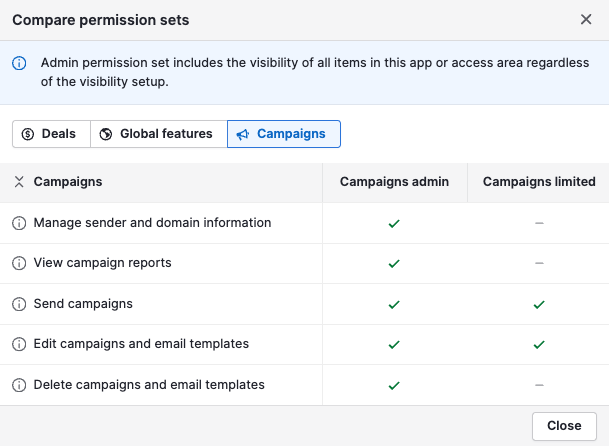Image resolution: width=609 pixels, height=446 pixels.
Task: Select the Campaigns tab
Action: 283,134
